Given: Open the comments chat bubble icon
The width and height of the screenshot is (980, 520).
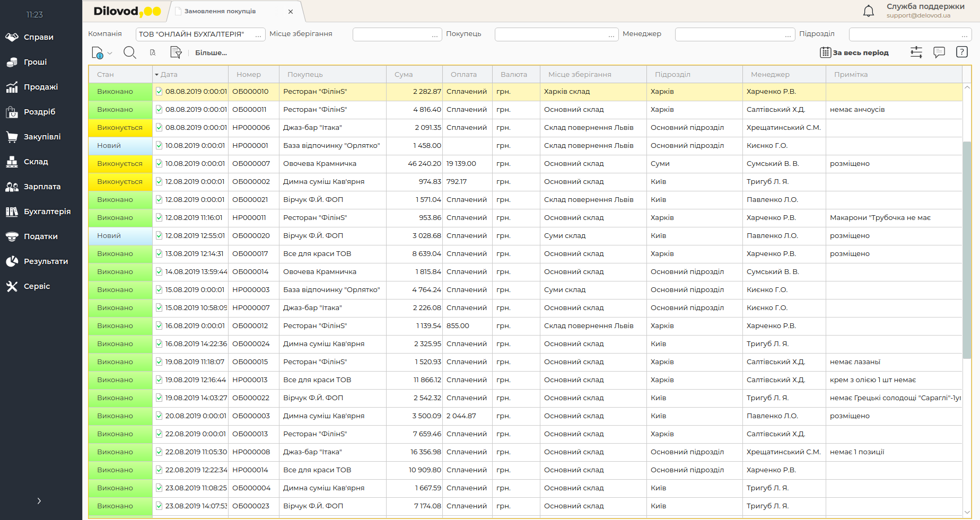Looking at the screenshot, I should (939, 52).
